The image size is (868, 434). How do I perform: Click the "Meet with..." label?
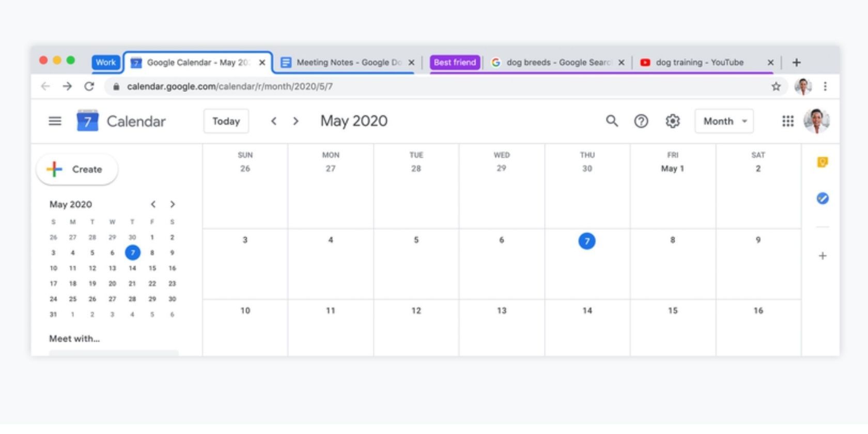point(74,339)
